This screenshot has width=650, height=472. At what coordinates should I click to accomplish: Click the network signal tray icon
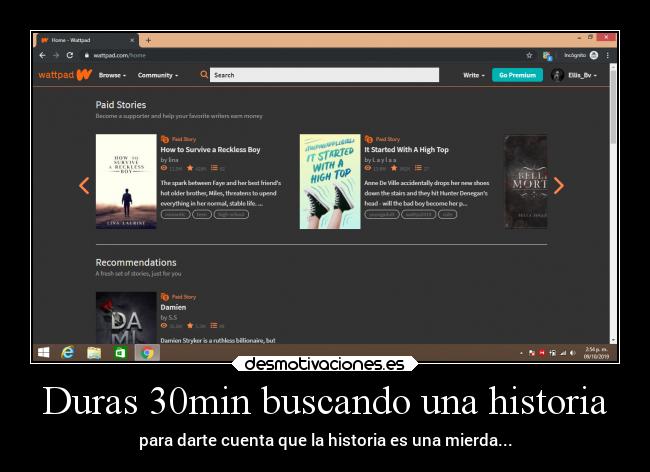click(563, 353)
